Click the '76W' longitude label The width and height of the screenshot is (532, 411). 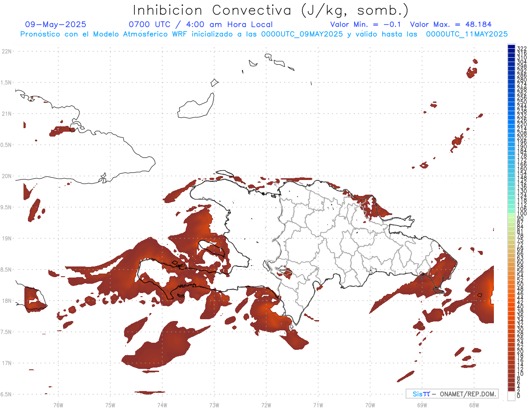click(x=58, y=405)
